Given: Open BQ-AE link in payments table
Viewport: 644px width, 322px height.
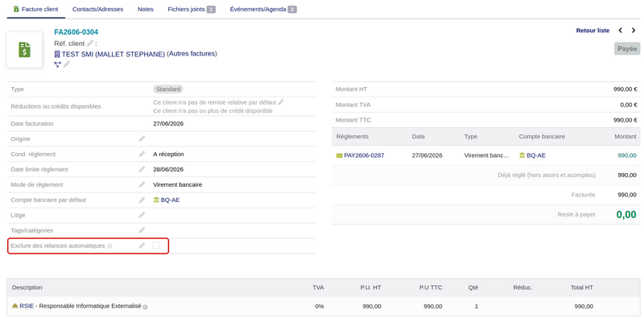Looking at the screenshot, I should (x=536, y=155).
